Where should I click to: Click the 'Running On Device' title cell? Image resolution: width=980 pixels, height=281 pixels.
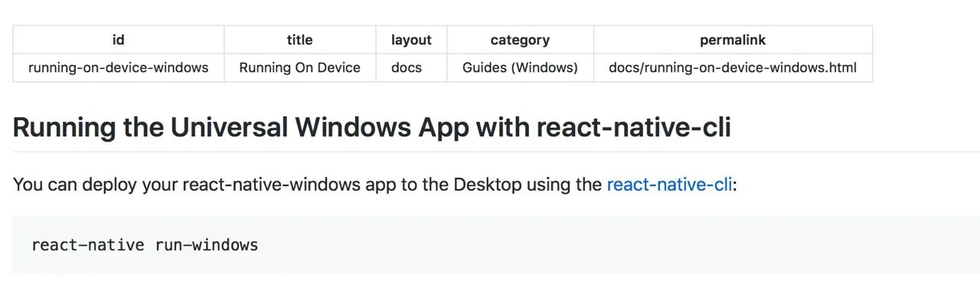coord(300,67)
